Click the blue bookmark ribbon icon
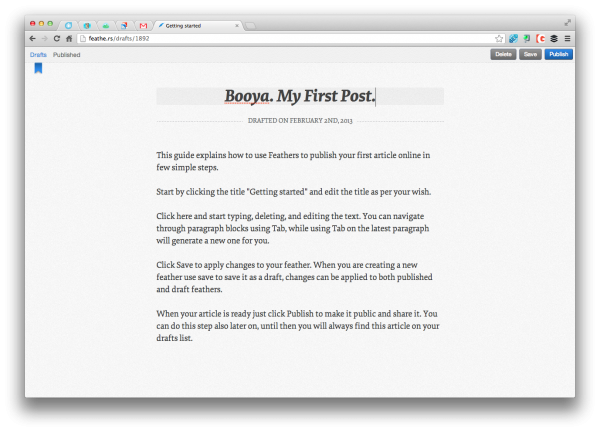600x432 pixels. [38, 68]
